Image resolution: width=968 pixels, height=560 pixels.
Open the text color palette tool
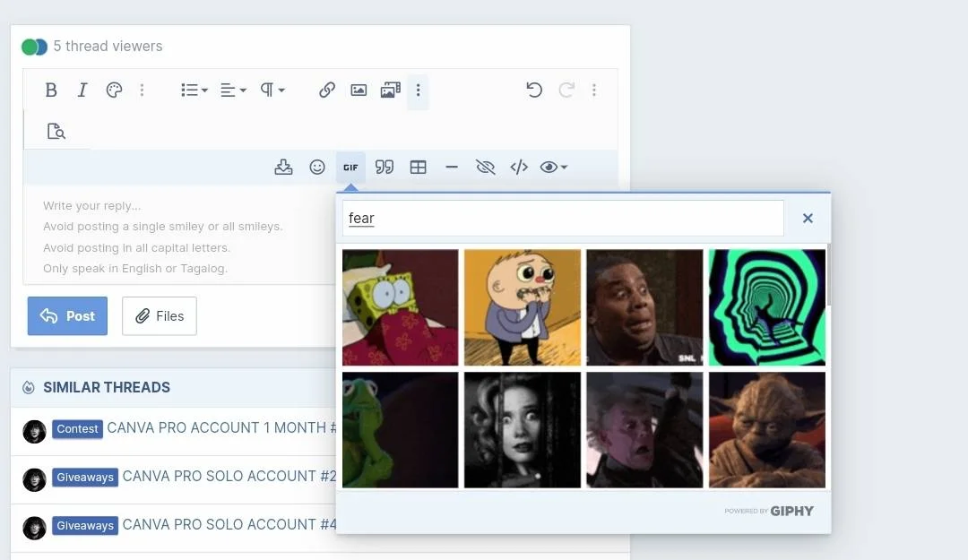pos(114,90)
